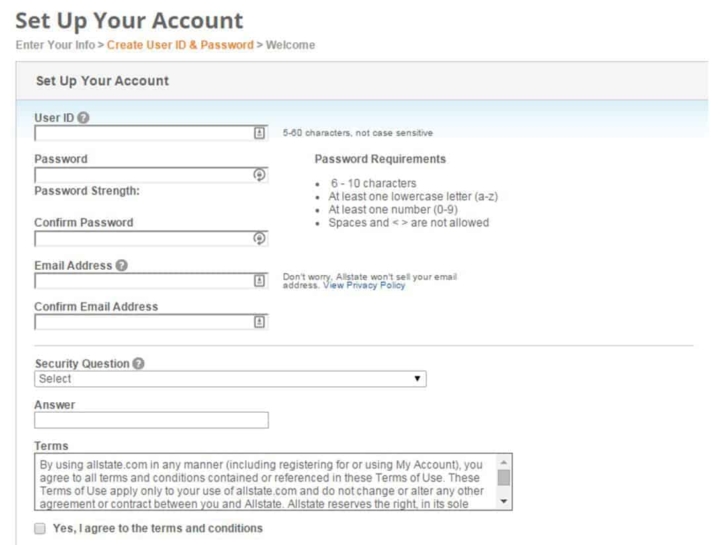The image size is (720, 545).
Task: Focus the Email Address field
Action: pos(151,281)
